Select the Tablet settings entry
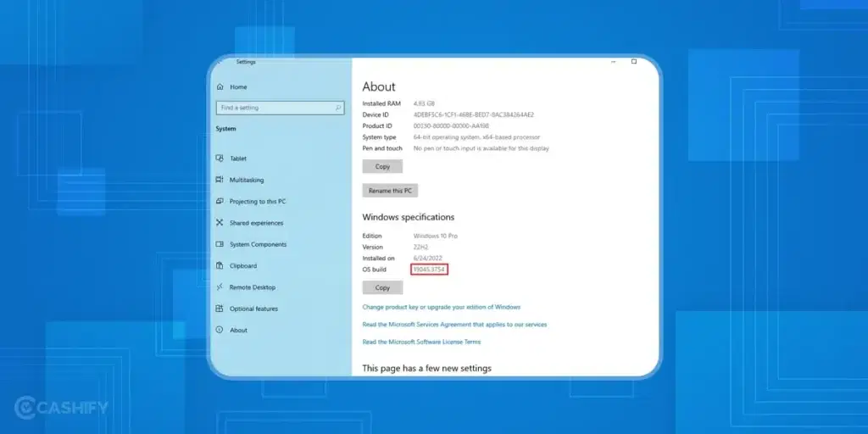The width and height of the screenshot is (868, 434). click(238, 159)
